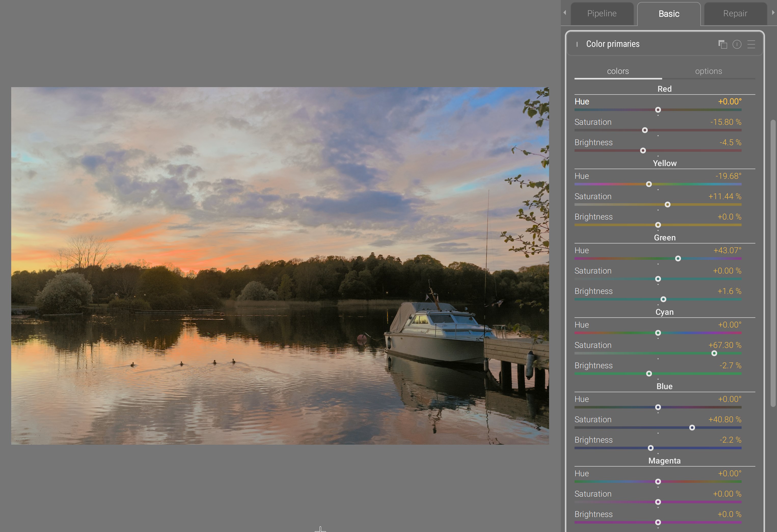Open the multiple instances menu for Color primaries
The height and width of the screenshot is (532, 777).
(723, 44)
